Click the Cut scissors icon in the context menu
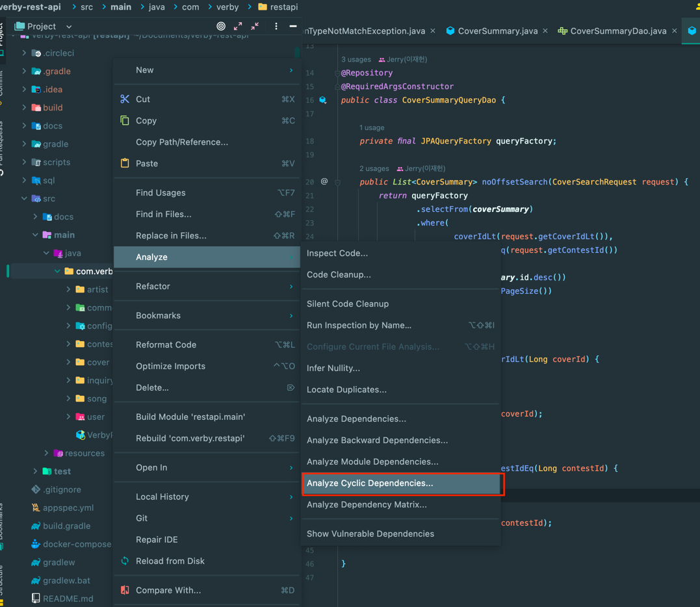 point(125,99)
